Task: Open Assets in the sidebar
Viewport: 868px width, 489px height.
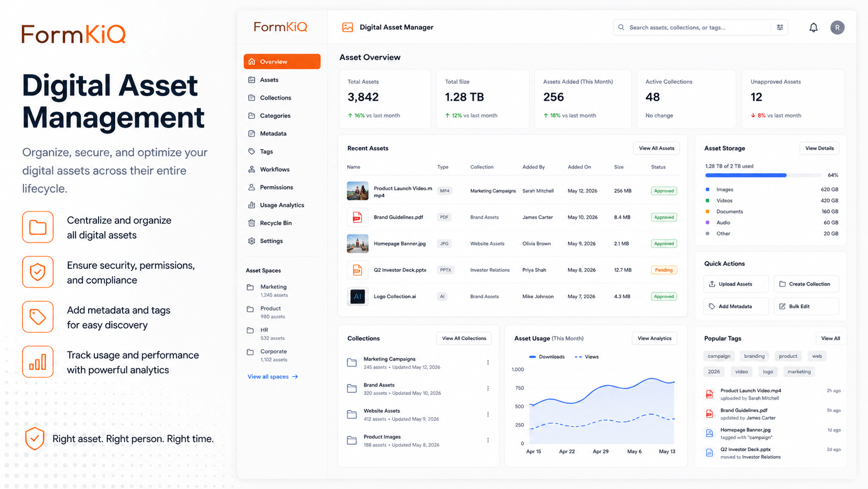Action: (282, 80)
